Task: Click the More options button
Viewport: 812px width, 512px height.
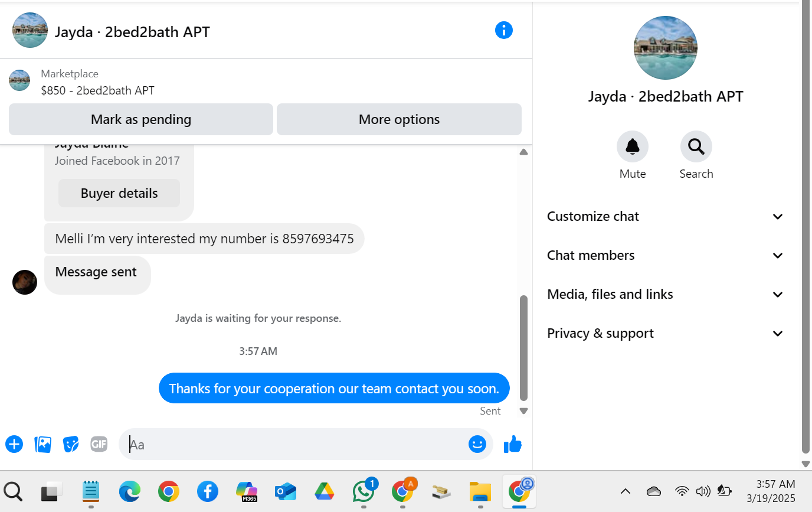Action: [x=399, y=119]
